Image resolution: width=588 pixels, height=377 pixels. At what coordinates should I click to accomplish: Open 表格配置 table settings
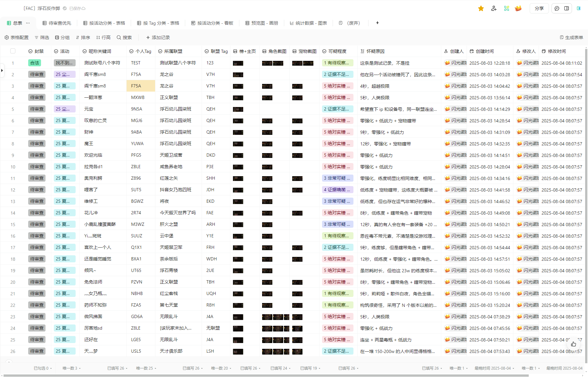(x=17, y=37)
